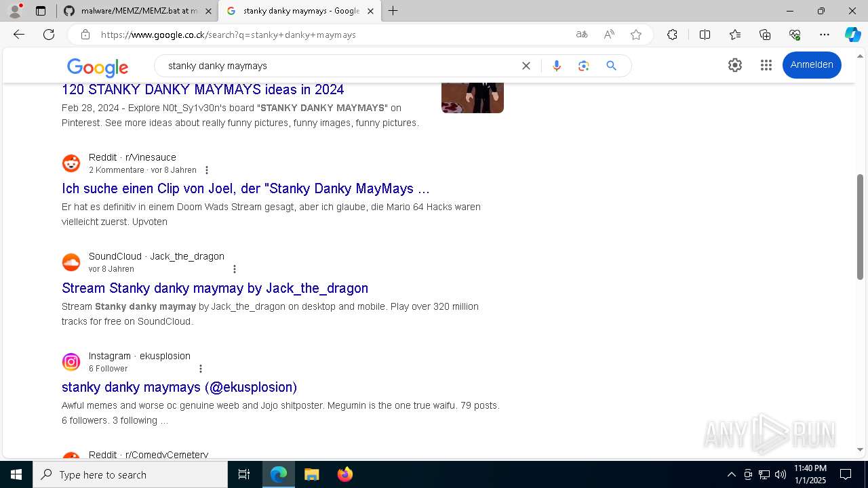Open Collections panel

[x=765, y=35]
